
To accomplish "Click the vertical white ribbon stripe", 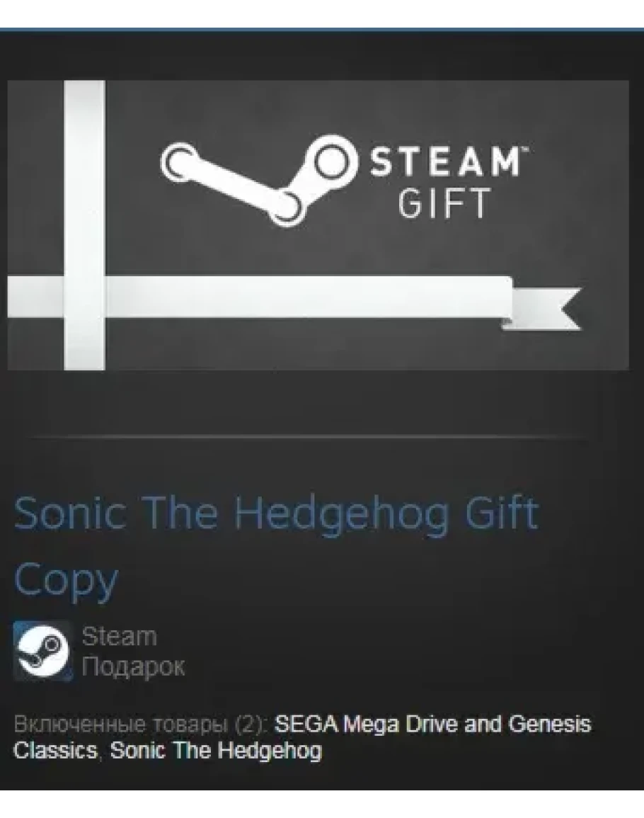I will 84,225.
